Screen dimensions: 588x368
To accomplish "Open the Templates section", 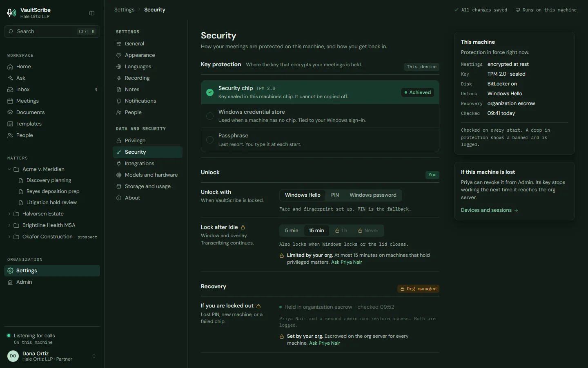I will click(x=52, y=124).
